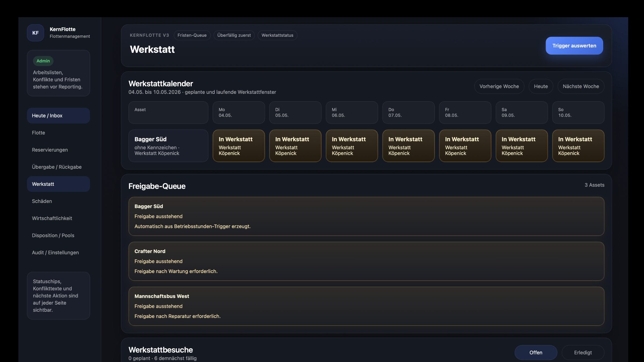Image resolution: width=644 pixels, height=362 pixels.
Task: Click the Fristen-Queue chip
Action: click(x=192, y=35)
